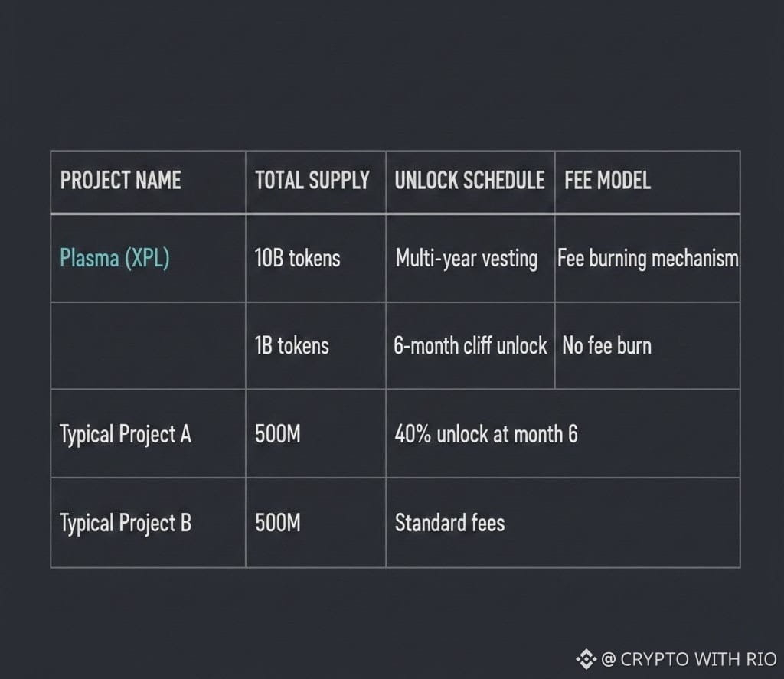Click the 500M supply for Typical Project B
Viewport: 784px width, 679px height.
pos(278,524)
